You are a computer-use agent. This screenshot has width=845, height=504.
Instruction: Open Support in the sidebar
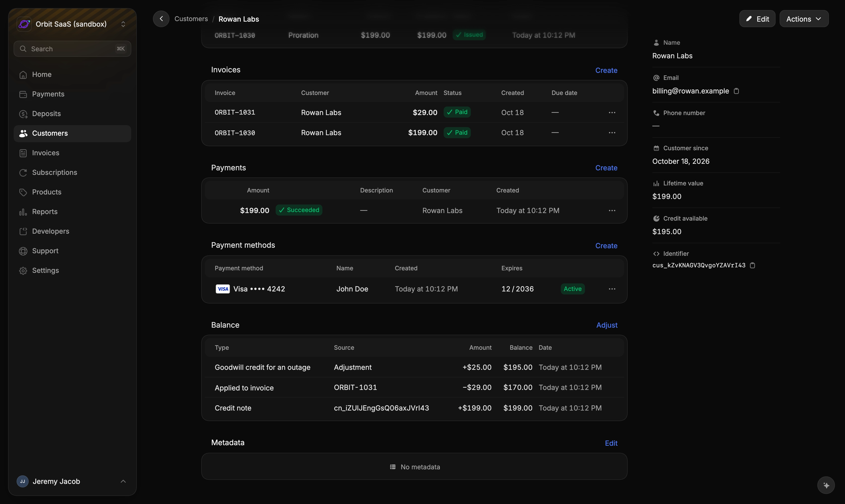(72, 251)
